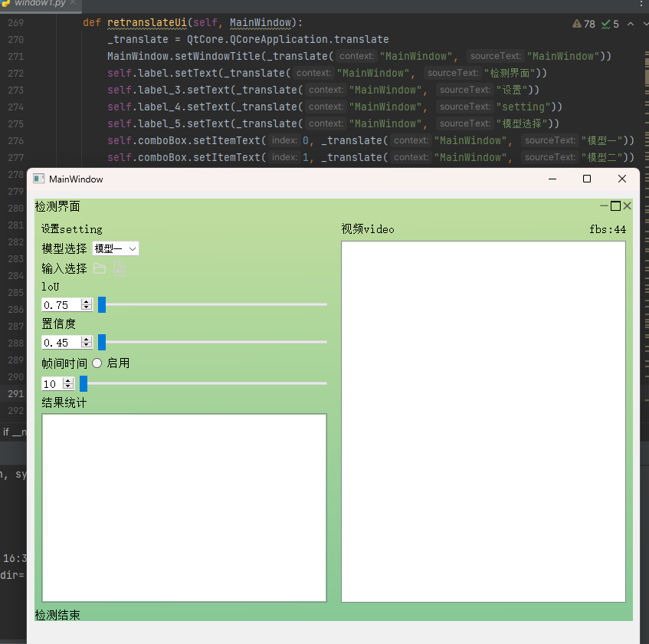Click the '置信度' label
This screenshot has width=649, height=644.
(x=58, y=324)
